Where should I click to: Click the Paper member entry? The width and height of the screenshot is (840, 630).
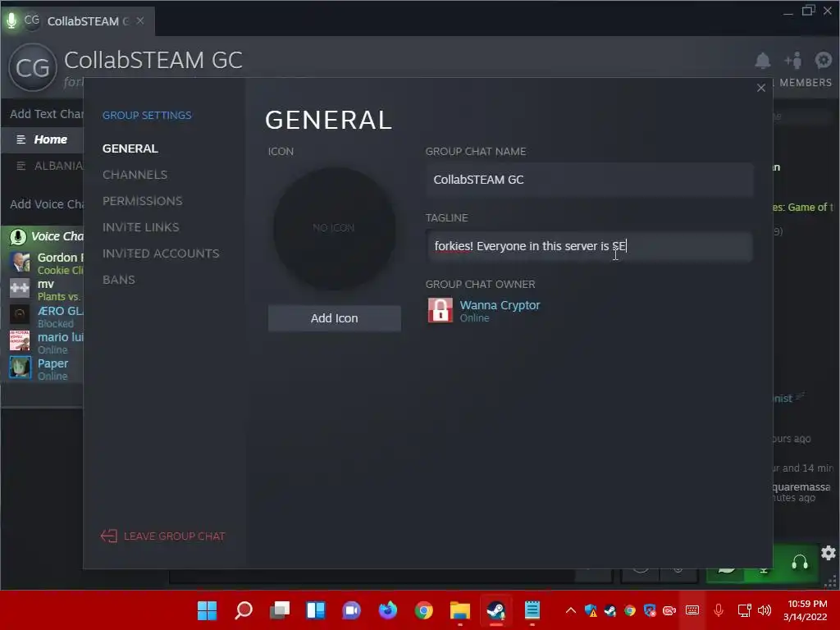coord(46,368)
